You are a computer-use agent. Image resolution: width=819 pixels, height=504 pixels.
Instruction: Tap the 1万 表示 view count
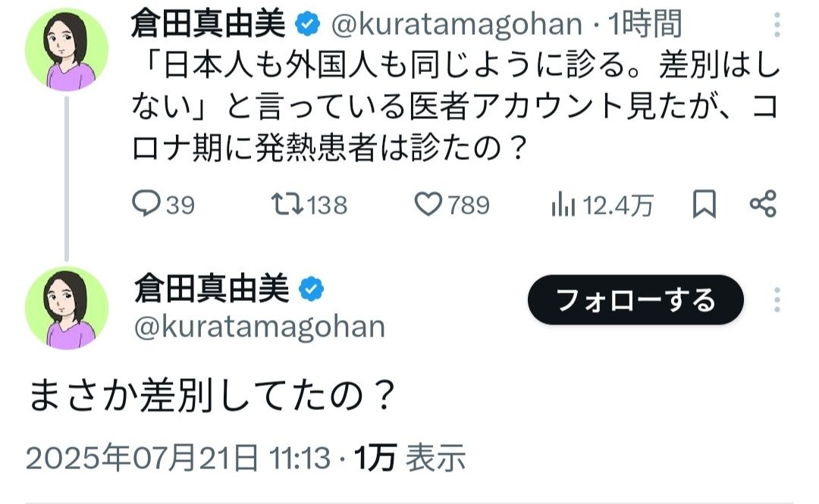(x=410, y=458)
